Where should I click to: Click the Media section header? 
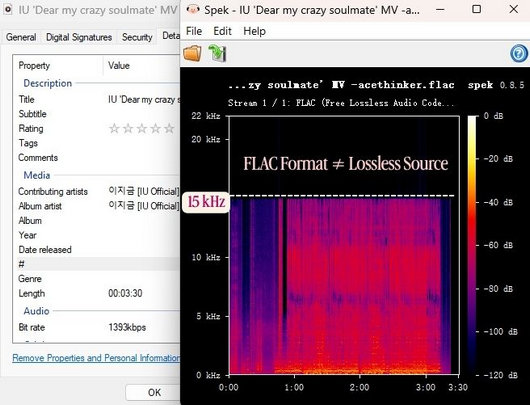pyautogui.click(x=37, y=175)
